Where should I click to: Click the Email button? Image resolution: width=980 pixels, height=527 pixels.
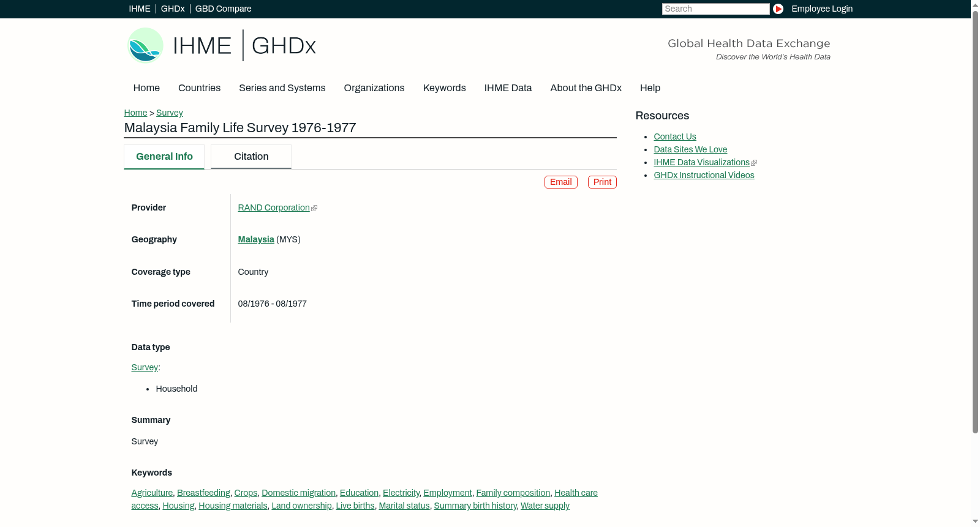click(561, 182)
